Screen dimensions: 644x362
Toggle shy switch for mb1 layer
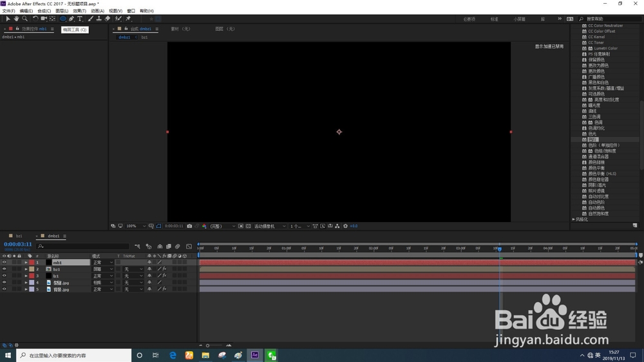click(x=149, y=262)
